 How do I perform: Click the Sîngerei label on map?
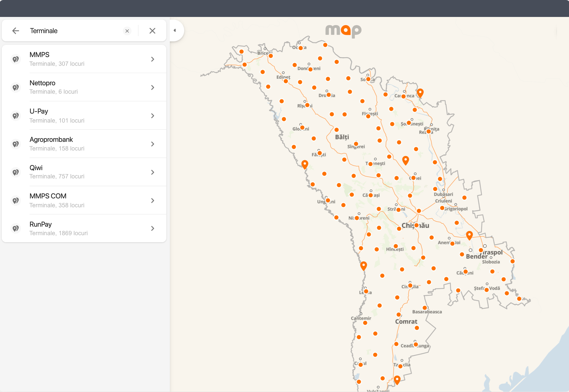click(356, 147)
